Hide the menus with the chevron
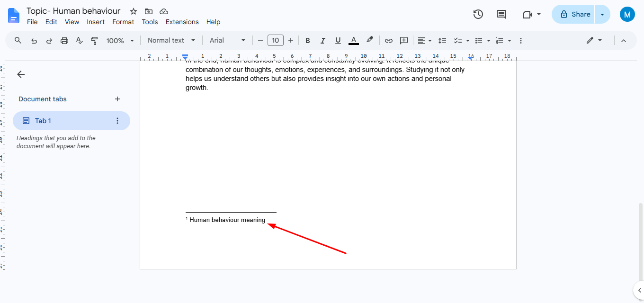Screen dimensions: 644x303 (624, 41)
